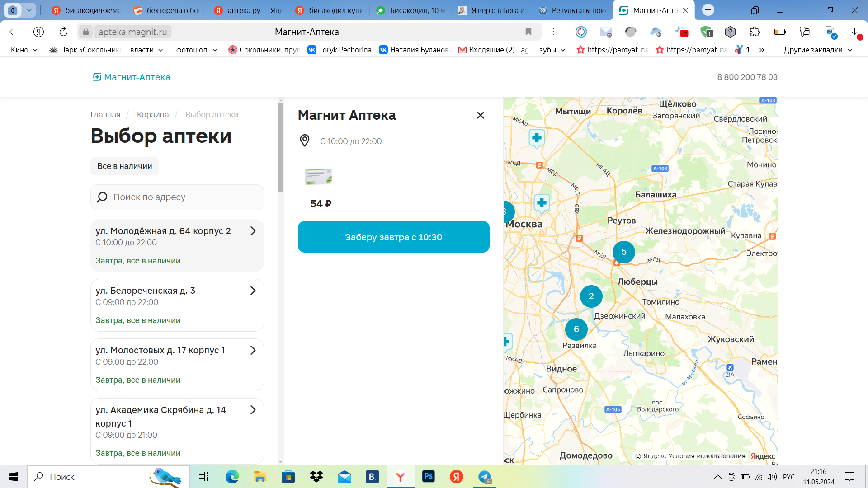Expand the ул. Молодёжная д. 64 pharmacy chevron
The width and height of the screenshot is (868, 488).
(x=253, y=231)
